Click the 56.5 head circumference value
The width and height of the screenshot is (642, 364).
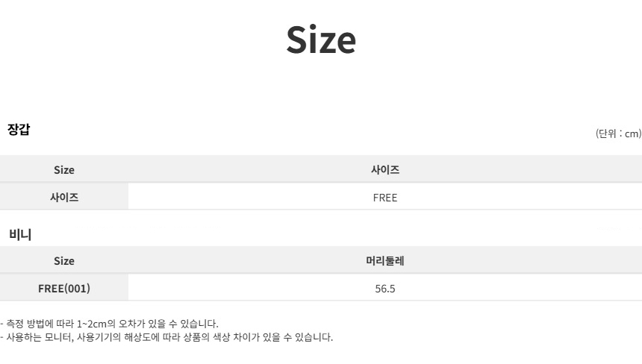coord(385,288)
